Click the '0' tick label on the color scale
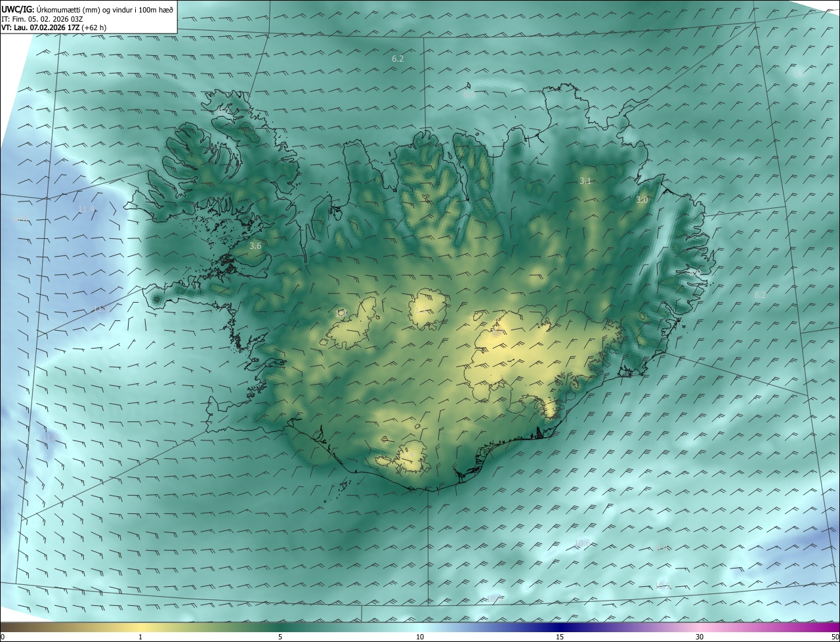The width and height of the screenshot is (840, 642). point(3,637)
